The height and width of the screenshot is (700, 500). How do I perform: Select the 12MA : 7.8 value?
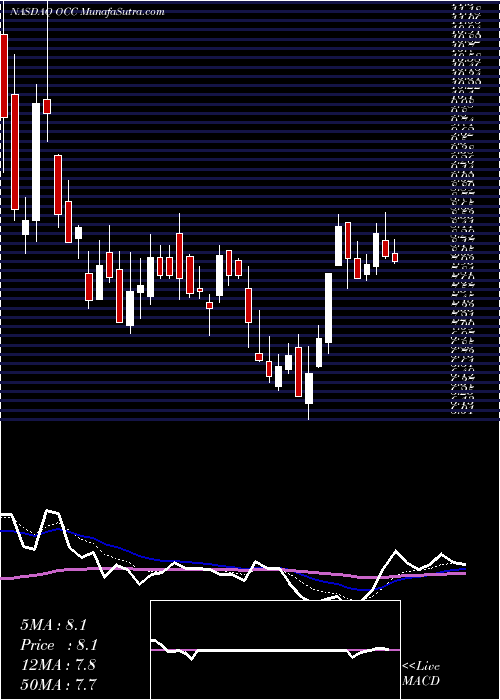pyautogui.click(x=58, y=665)
